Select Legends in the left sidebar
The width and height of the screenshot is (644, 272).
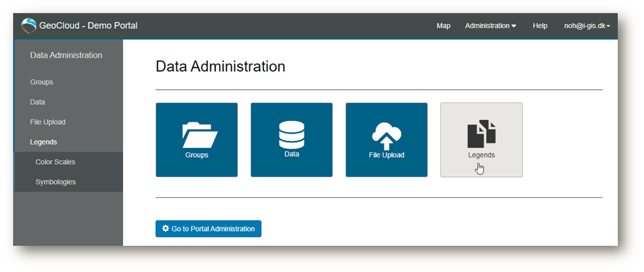pos(44,142)
